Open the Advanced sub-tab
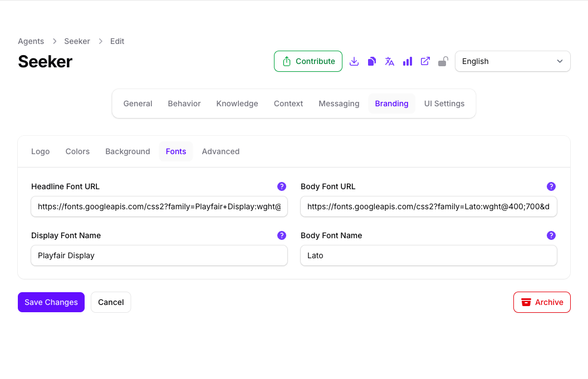The height and width of the screenshot is (379, 588). pos(220,151)
